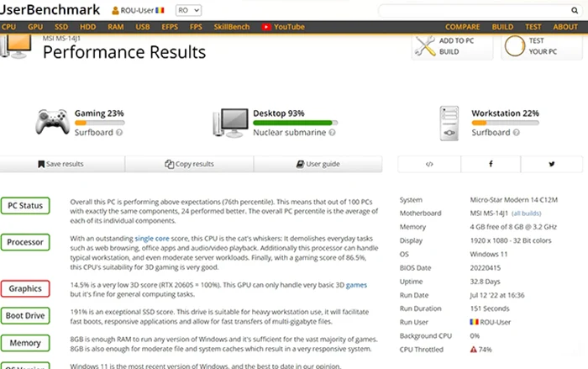Click the Boot Drive button
Viewport: 588px width, 369px height.
(x=25, y=316)
